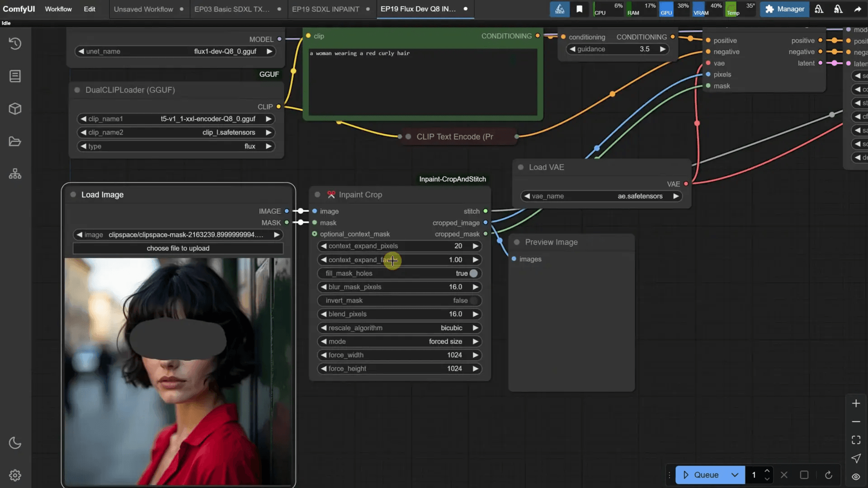Open the Workflow menu
868x488 pixels.
[58, 9]
